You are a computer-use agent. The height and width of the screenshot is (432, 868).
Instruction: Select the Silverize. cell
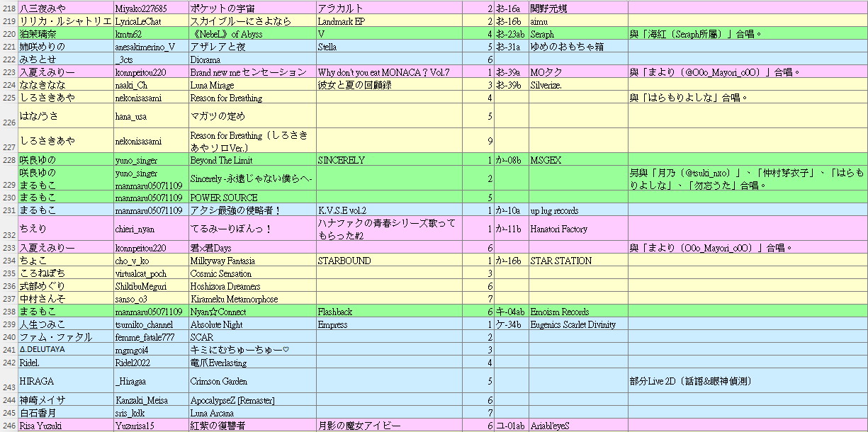[578, 85]
